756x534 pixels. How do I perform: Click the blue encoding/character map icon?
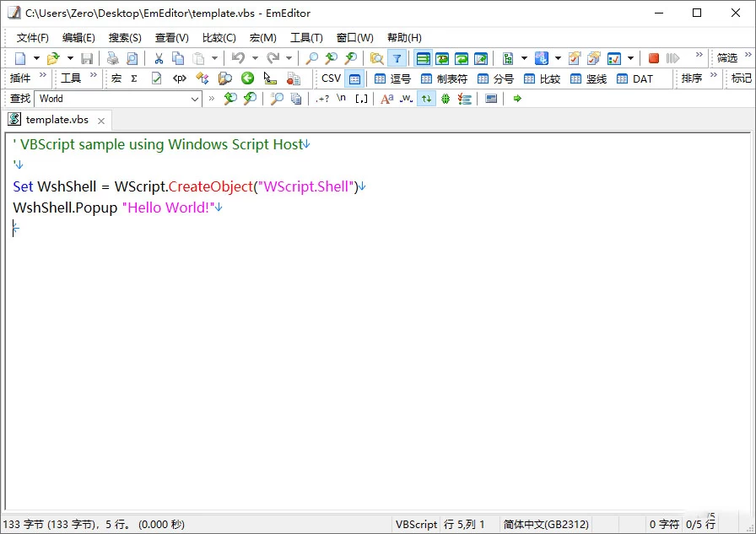[542, 58]
